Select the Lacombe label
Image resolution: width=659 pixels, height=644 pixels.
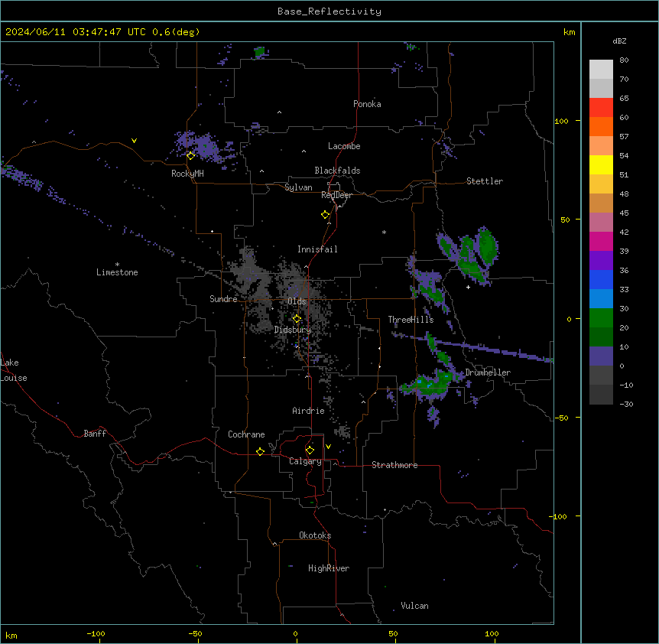point(344,146)
